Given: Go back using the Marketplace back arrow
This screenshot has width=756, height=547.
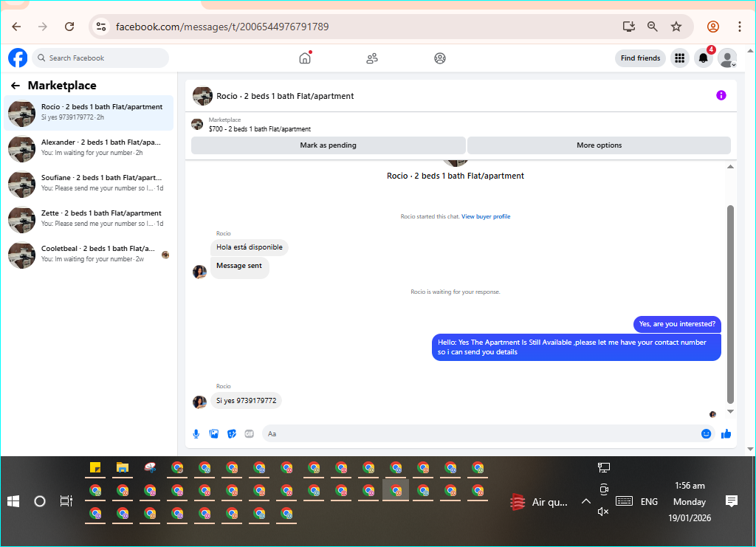Looking at the screenshot, I should tap(16, 86).
